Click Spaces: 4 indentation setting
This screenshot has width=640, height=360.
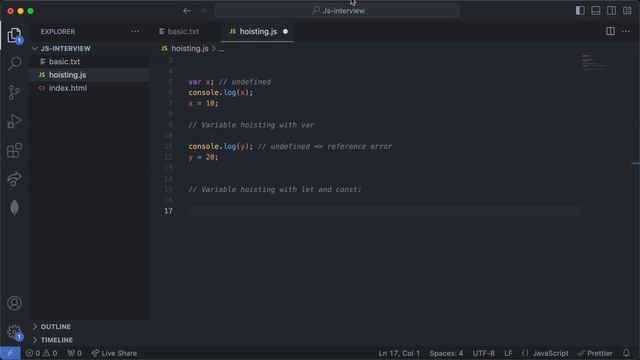coord(446,353)
